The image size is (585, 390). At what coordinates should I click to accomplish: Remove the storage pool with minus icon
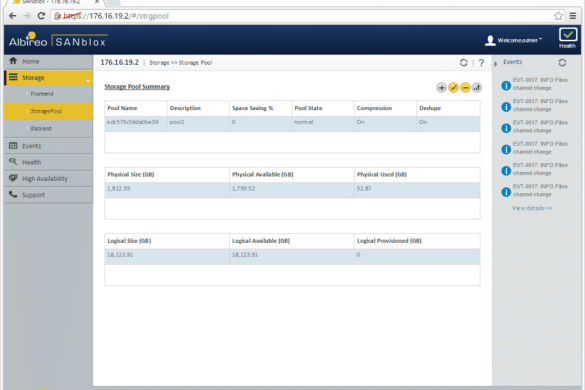click(x=465, y=88)
